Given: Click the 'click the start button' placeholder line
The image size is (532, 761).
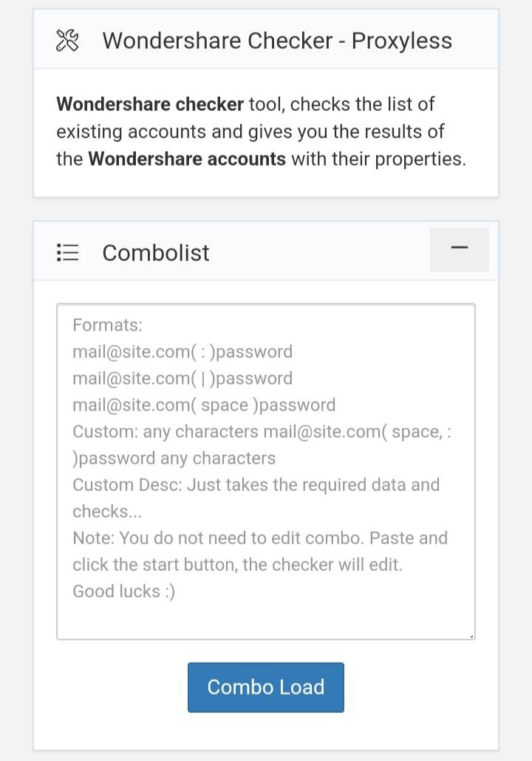Looking at the screenshot, I should (237, 565).
